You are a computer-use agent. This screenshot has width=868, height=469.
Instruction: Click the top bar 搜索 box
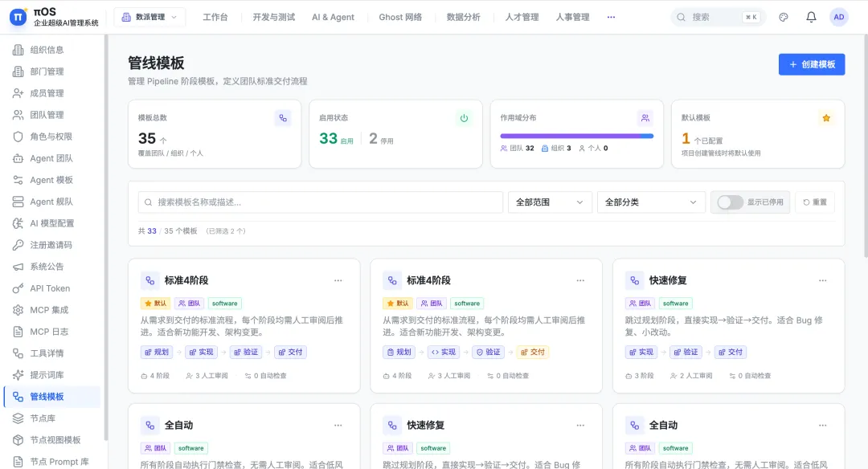click(x=718, y=17)
